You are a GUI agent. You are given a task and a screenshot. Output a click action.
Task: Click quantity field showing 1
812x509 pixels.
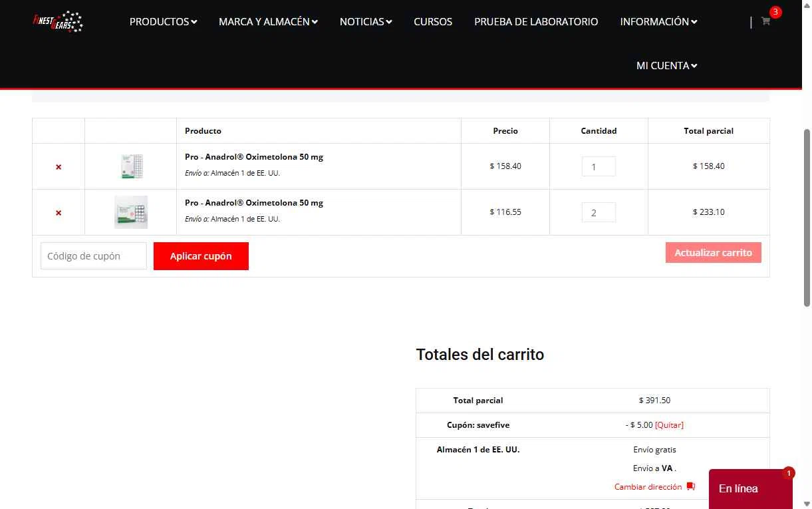click(x=599, y=166)
